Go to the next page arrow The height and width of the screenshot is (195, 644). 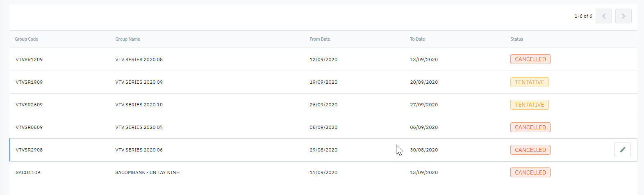623,16
